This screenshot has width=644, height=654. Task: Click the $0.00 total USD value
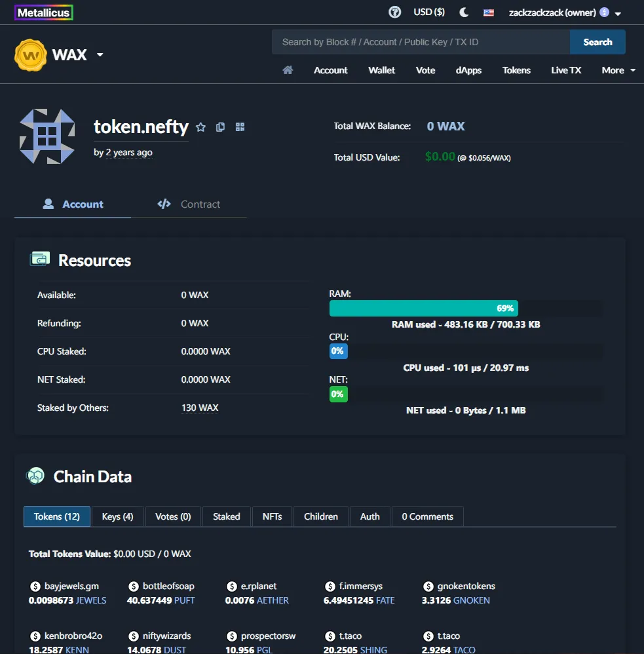(440, 157)
